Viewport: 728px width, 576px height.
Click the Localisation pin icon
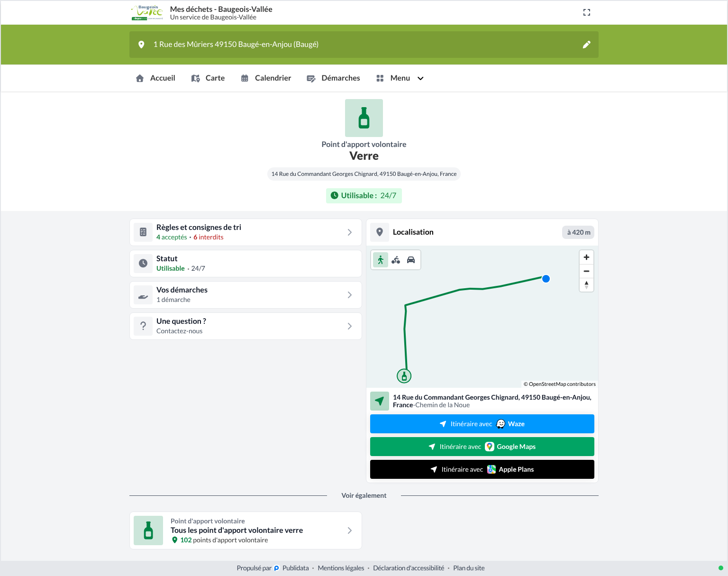(x=380, y=232)
